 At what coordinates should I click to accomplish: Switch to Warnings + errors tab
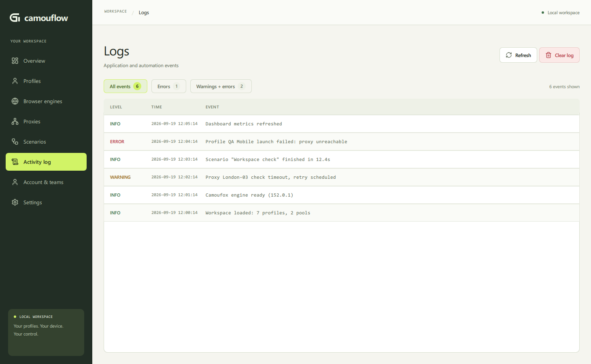221,86
